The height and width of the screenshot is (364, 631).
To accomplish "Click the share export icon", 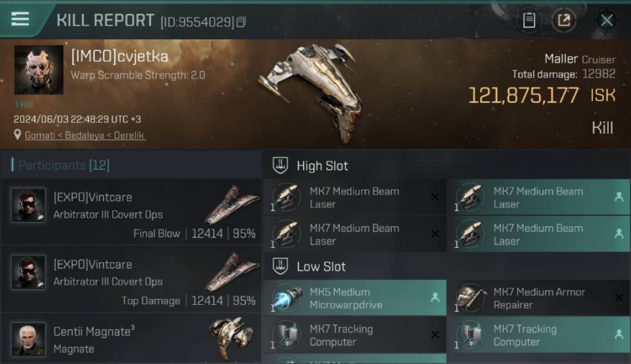I will (x=564, y=20).
